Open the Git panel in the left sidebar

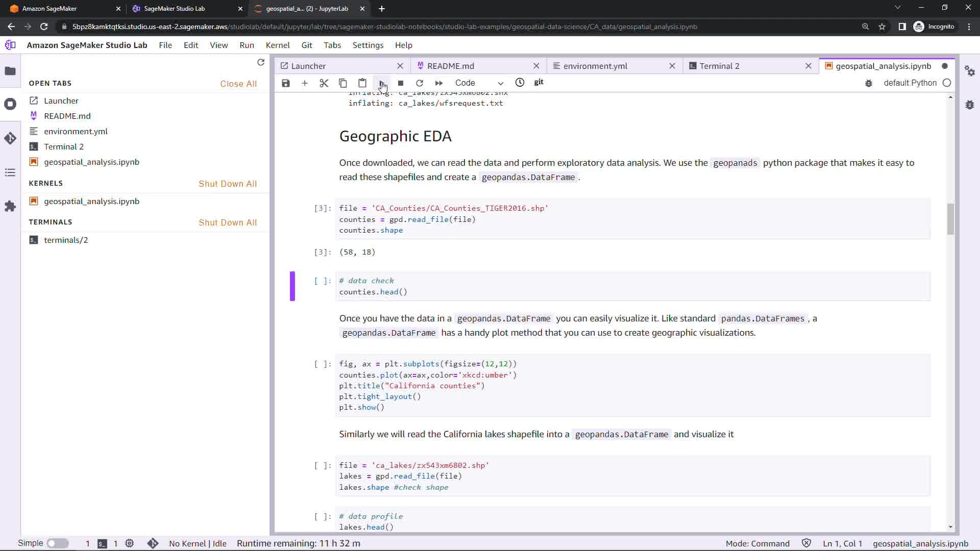tap(10, 138)
